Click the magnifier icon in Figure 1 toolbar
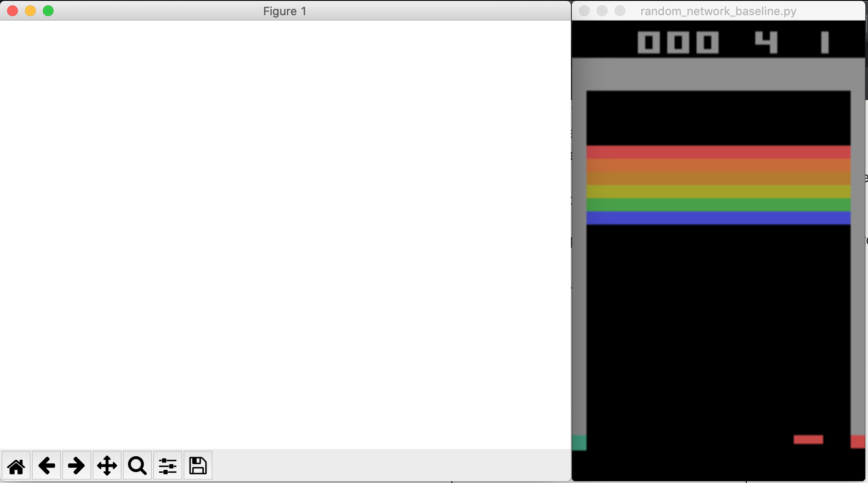 coord(136,465)
